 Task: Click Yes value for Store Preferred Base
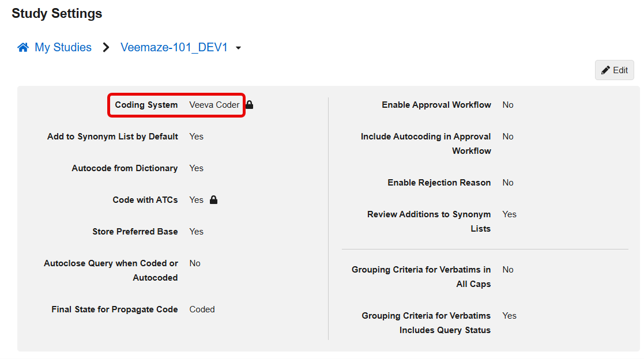[x=196, y=232]
